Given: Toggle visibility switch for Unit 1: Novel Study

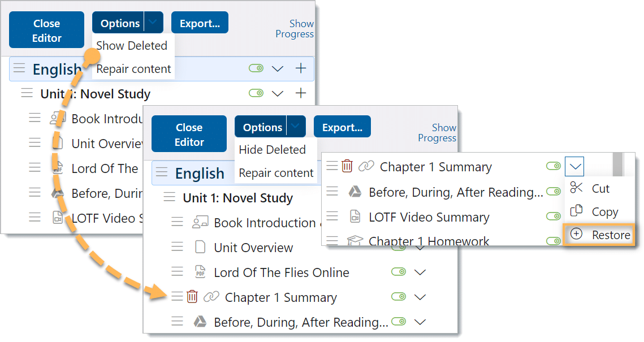Looking at the screenshot, I should [x=256, y=93].
